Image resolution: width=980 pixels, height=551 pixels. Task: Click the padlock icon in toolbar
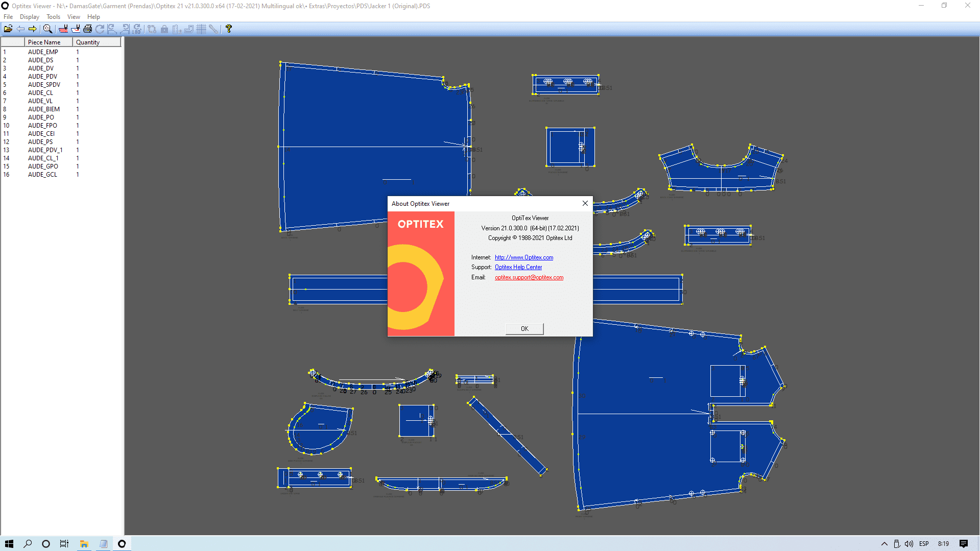(164, 29)
